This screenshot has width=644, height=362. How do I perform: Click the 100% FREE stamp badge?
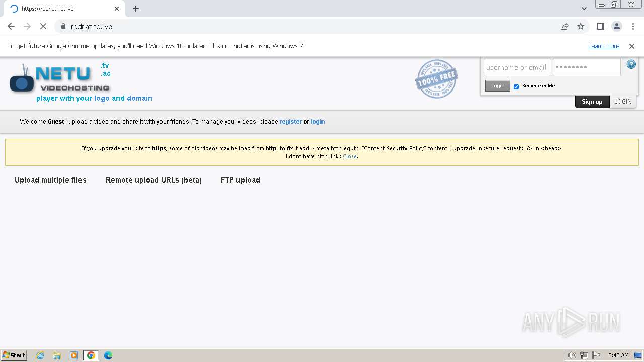(x=436, y=78)
